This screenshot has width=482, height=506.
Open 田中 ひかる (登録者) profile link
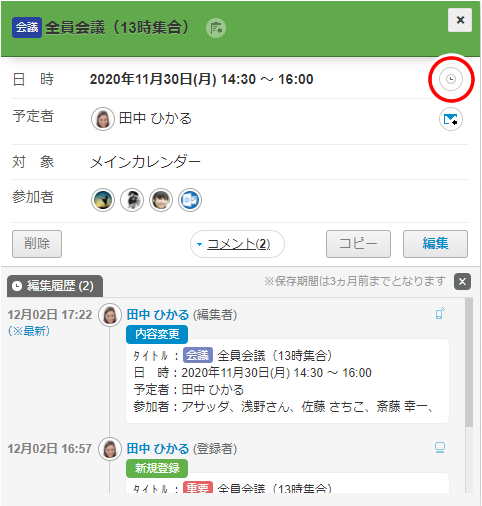tap(158, 449)
